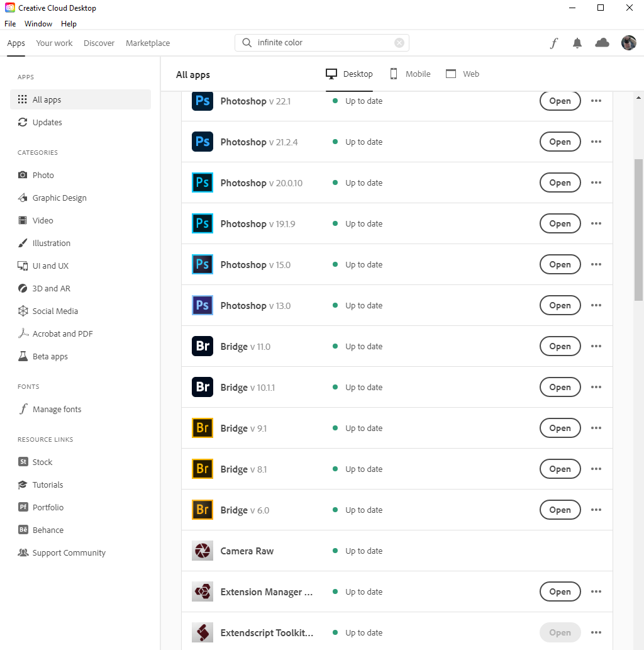644x650 pixels.
Task: Click the Photoshop v 22.1 app icon
Action: point(202,101)
